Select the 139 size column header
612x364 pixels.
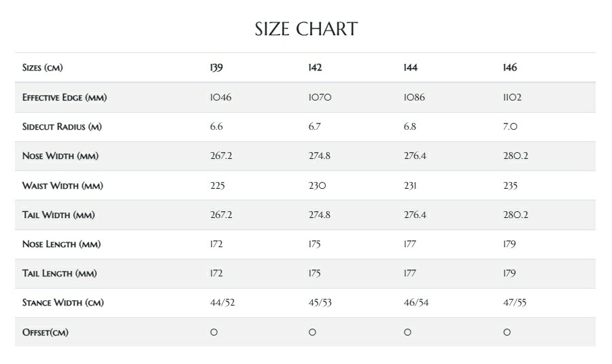(x=216, y=68)
